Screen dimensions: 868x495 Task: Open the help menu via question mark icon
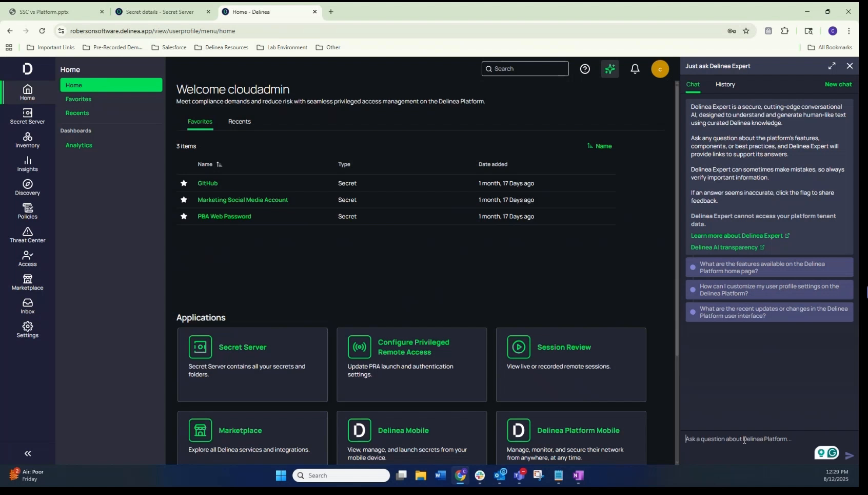click(x=585, y=69)
